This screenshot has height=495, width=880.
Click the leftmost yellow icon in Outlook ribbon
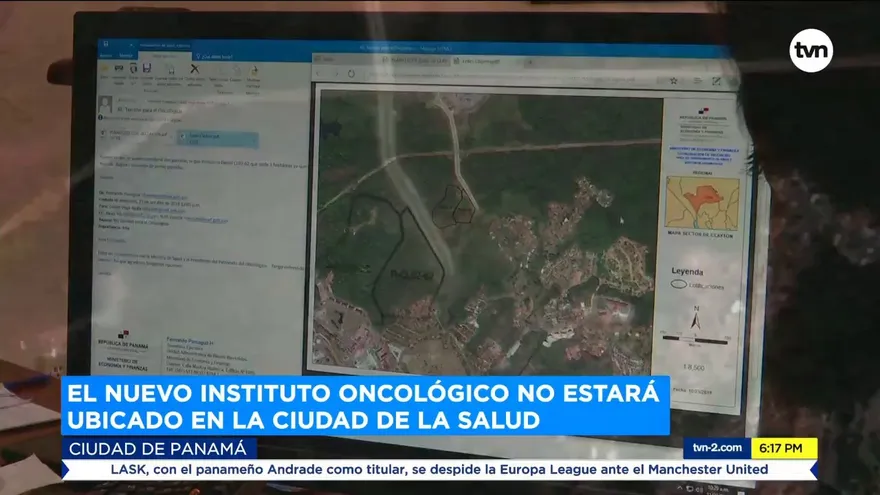104,68
